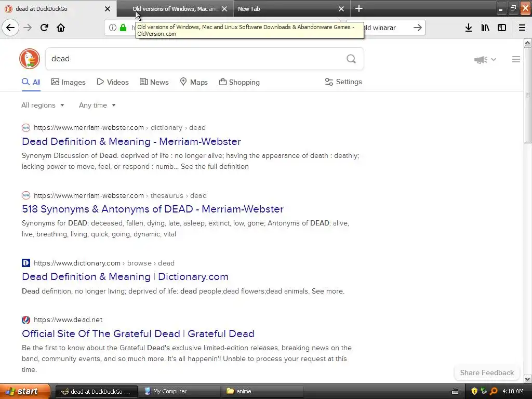This screenshot has width=532, height=399.
Task: Switch to the New Tab tab
Action: point(292,9)
